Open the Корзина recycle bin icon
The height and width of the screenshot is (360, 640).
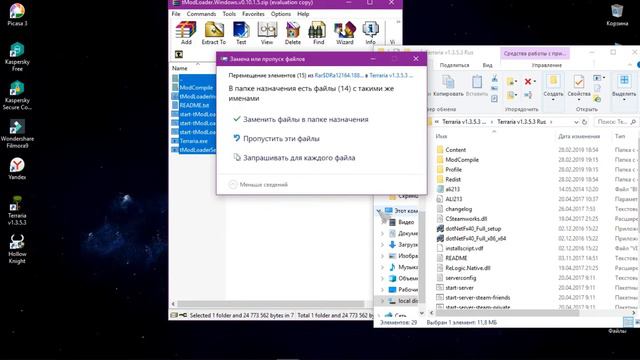pos(617,15)
